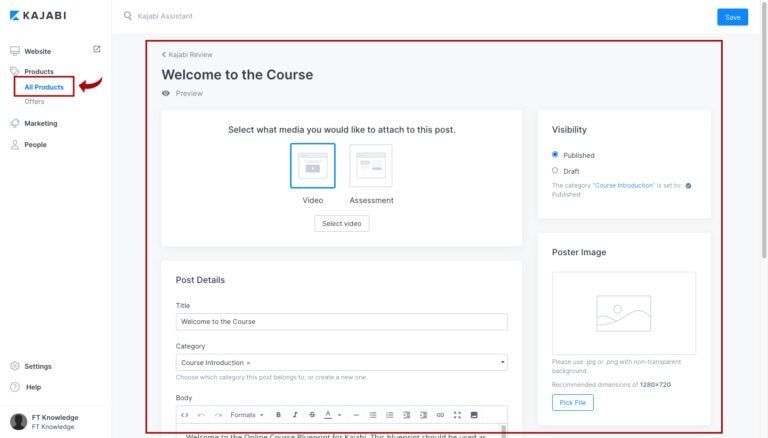Open Website menu in sidebar
The height and width of the screenshot is (438, 768).
[38, 51]
